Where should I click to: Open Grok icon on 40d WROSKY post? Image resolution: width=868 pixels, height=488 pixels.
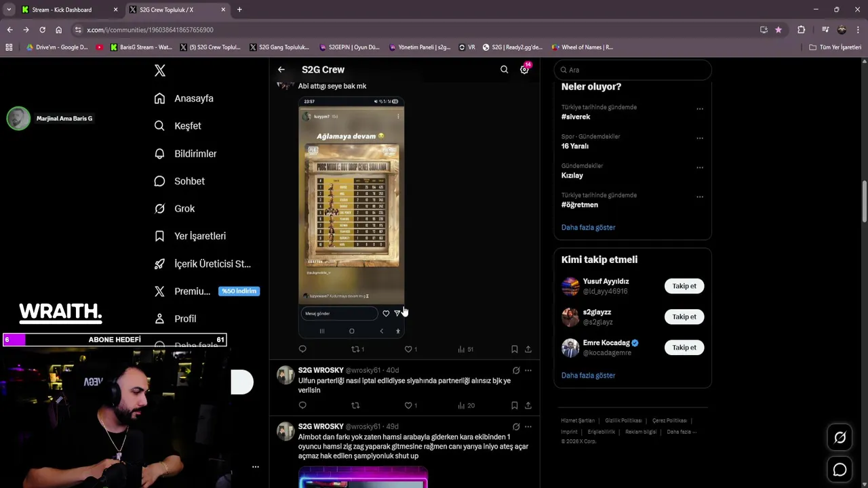point(516,370)
